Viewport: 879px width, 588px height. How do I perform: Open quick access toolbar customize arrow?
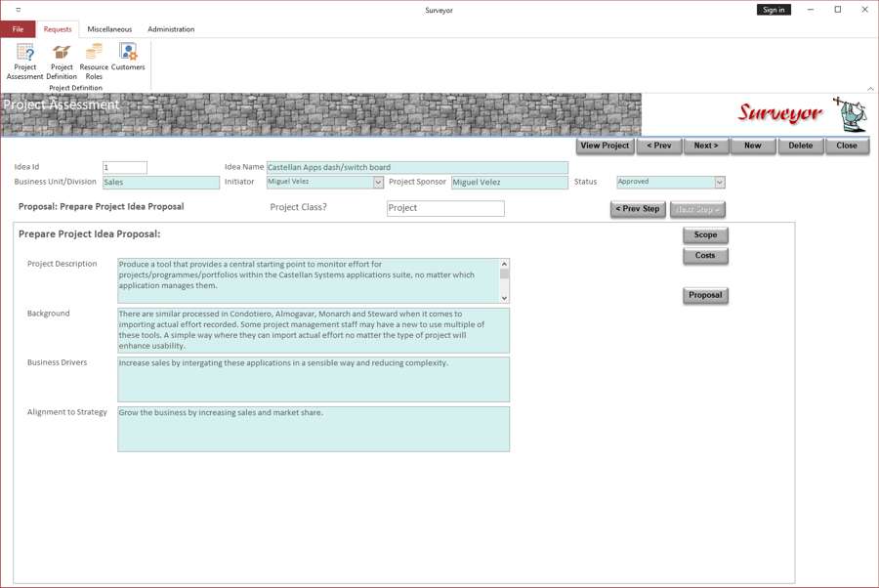pos(18,10)
